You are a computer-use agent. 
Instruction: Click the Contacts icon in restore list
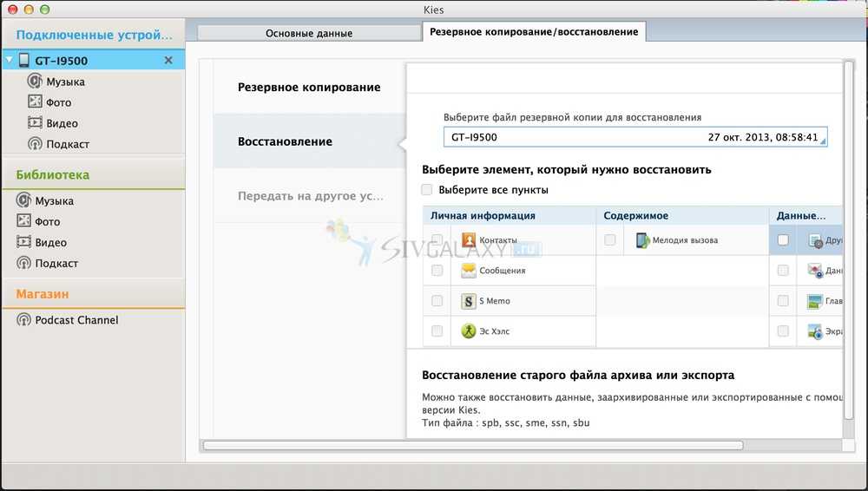tap(469, 240)
